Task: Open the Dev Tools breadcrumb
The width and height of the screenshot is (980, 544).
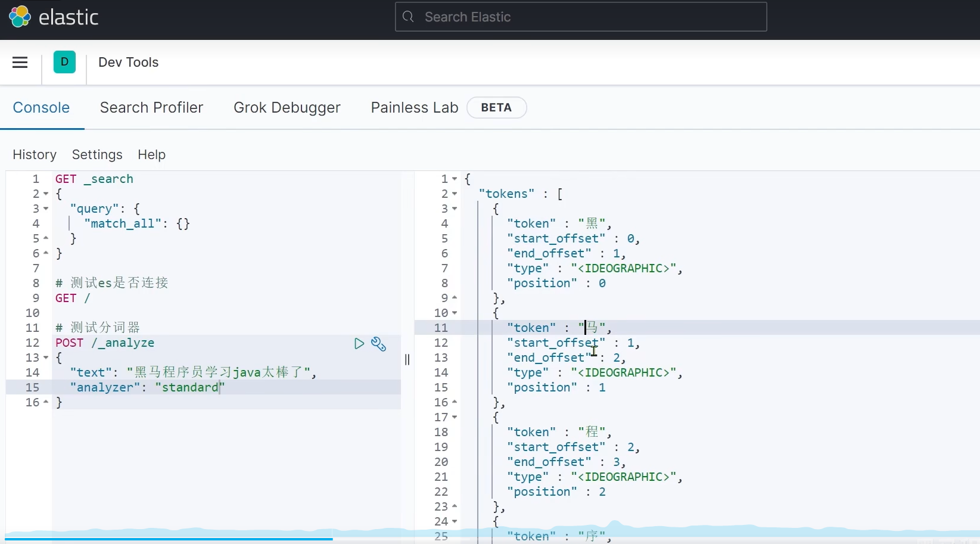Action: [x=128, y=63]
